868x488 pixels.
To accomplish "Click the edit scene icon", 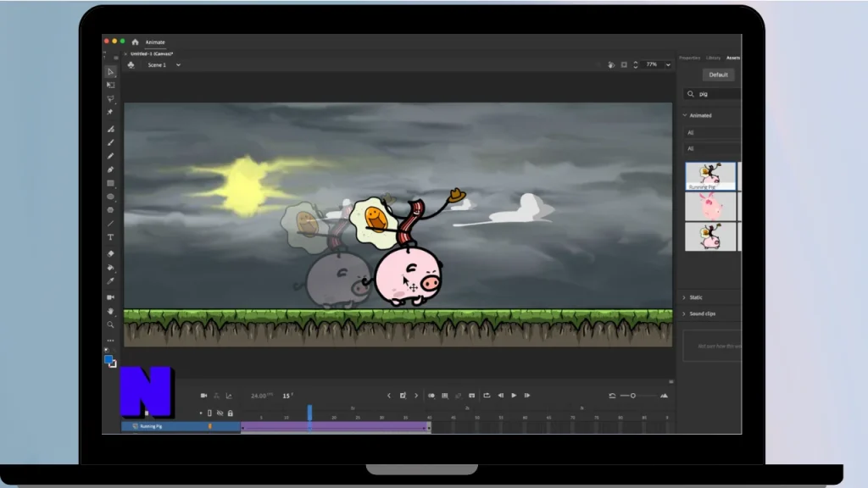I will (x=131, y=65).
